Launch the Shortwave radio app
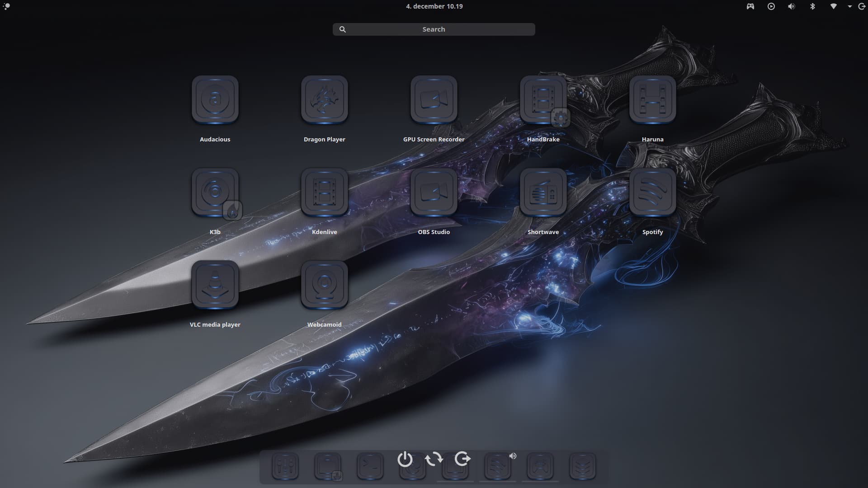Viewport: 868px width, 488px height. [543, 192]
